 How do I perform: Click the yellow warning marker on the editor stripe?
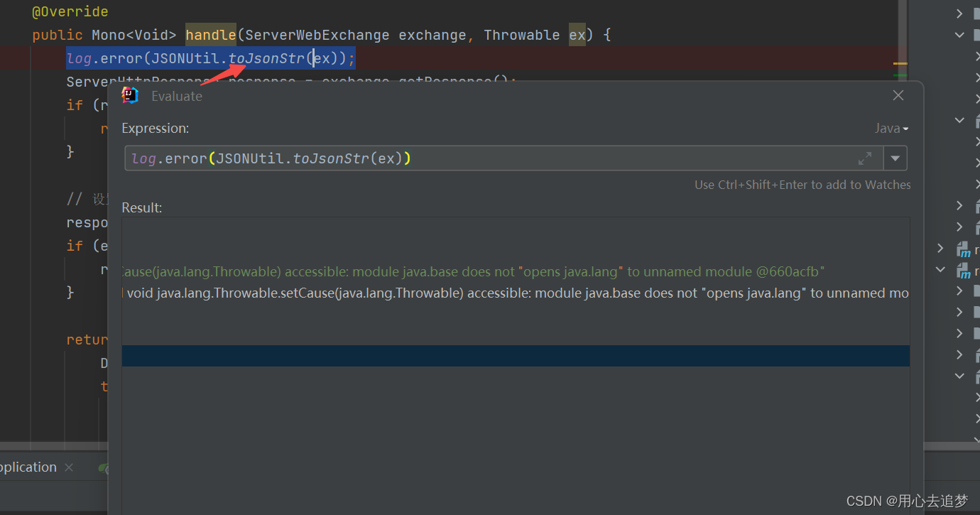pyautogui.click(x=900, y=64)
